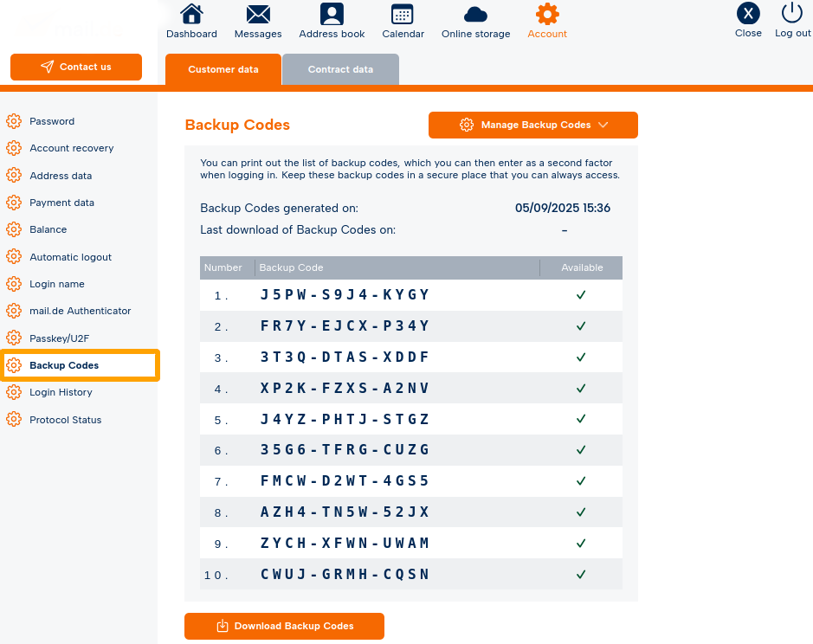Screen dimensions: 813x644
Task: Select backup code J5PW-S9J4-KYGY
Action: pos(345,294)
